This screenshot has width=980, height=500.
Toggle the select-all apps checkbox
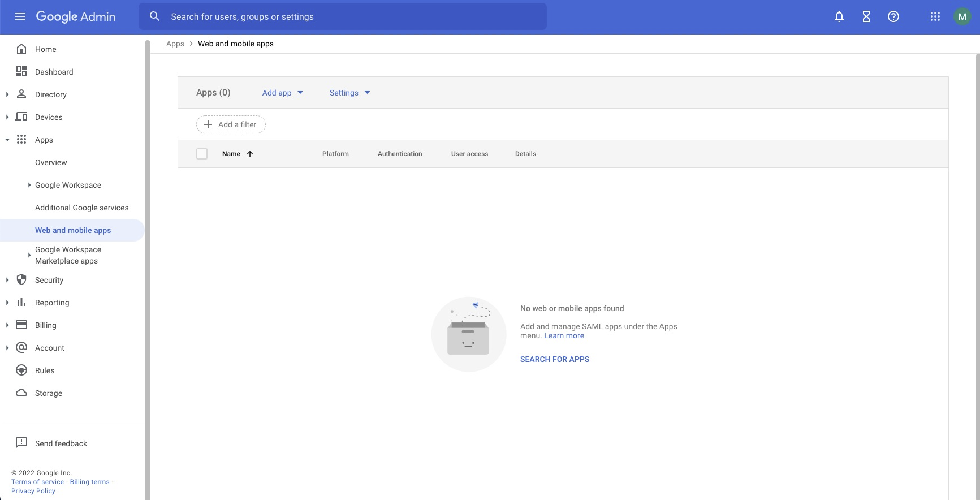click(202, 154)
